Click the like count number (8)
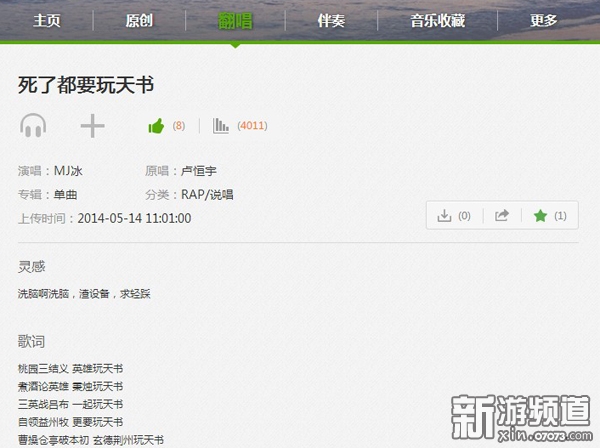 179,126
